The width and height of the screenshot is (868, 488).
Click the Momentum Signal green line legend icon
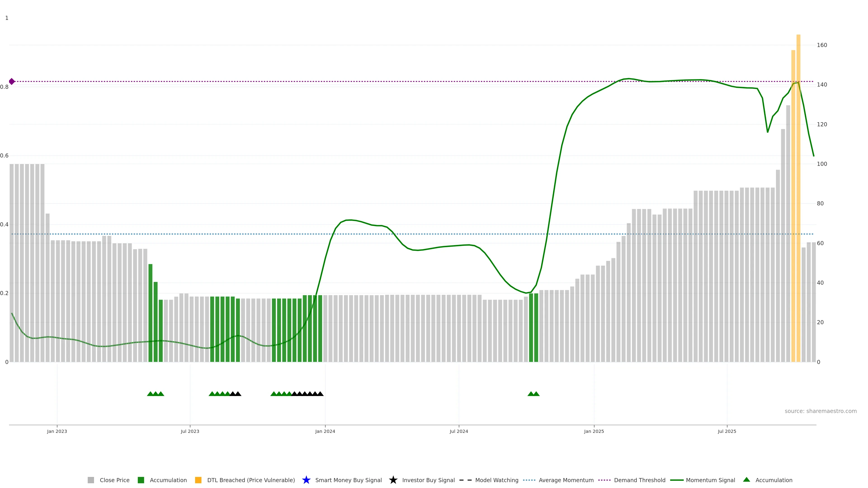click(x=677, y=480)
